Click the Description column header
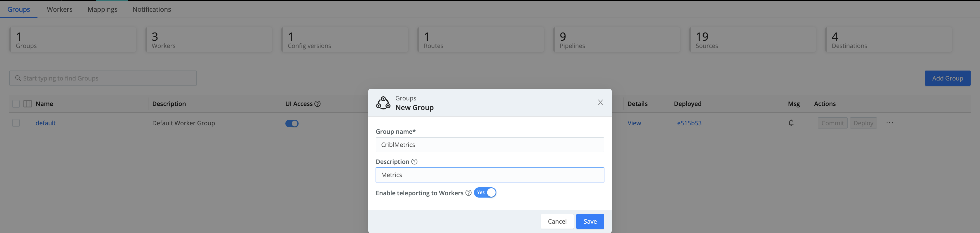 (169, 104)
